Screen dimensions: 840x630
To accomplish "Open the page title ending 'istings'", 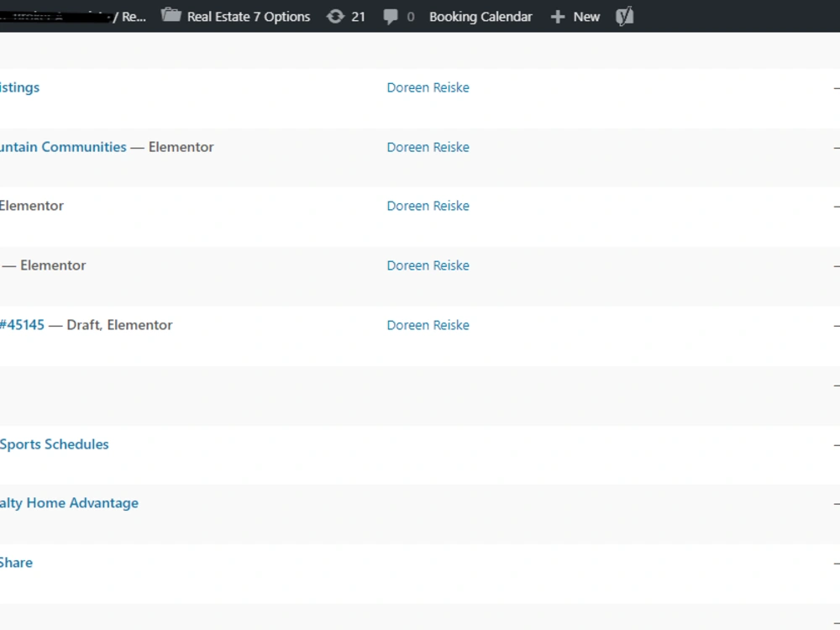I will pos(20,87).
